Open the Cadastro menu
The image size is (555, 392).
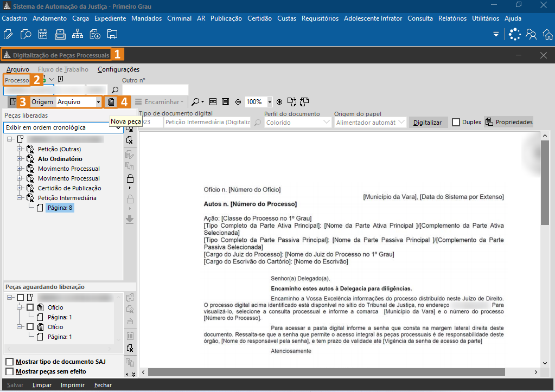15,18
